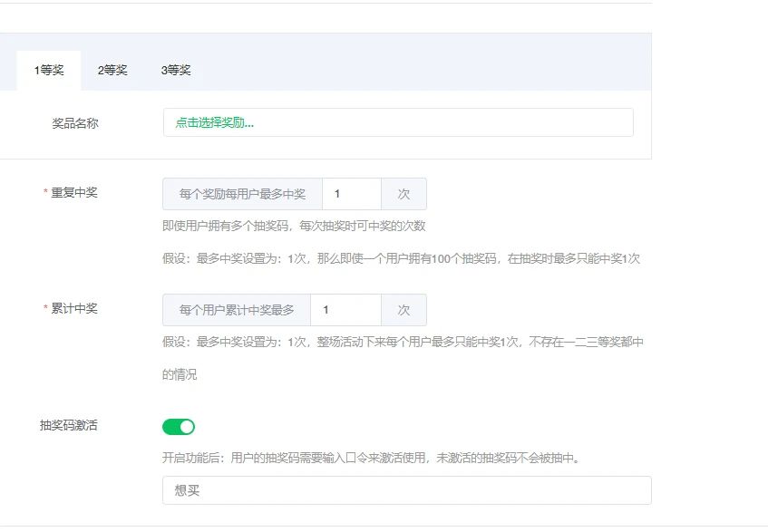The width and height of the screenshot is (768, 532).
Task: Click the activation password field containing 想买
Action: point(406,490)
